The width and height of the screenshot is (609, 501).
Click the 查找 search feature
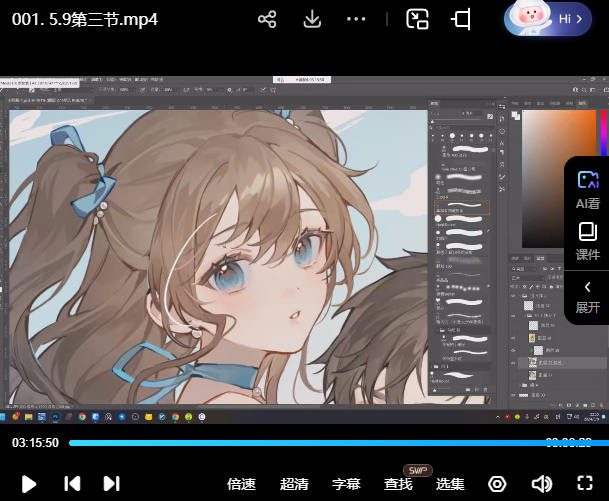tap(398, 484)
